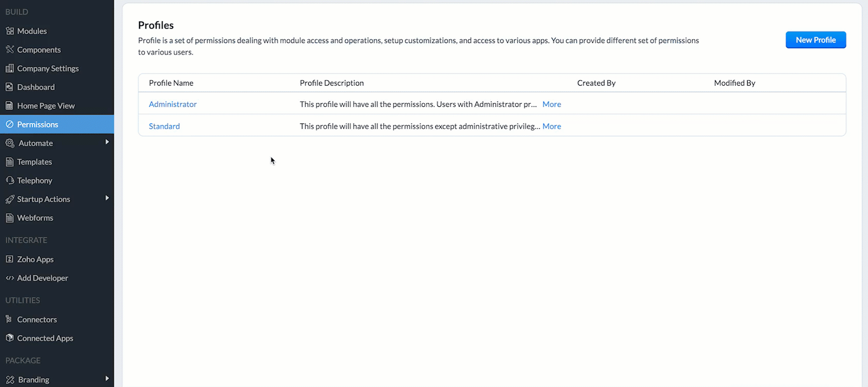
Task: Click the Connectors icon in Utilities
Action: pyautogui.click(x=9, y=320)
